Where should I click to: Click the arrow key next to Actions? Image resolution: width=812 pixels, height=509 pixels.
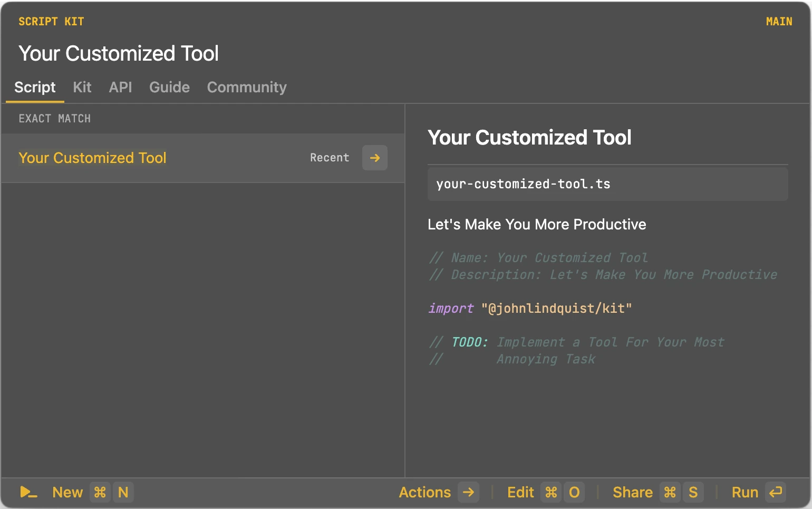pyautogui.click(x=468, y=492)
